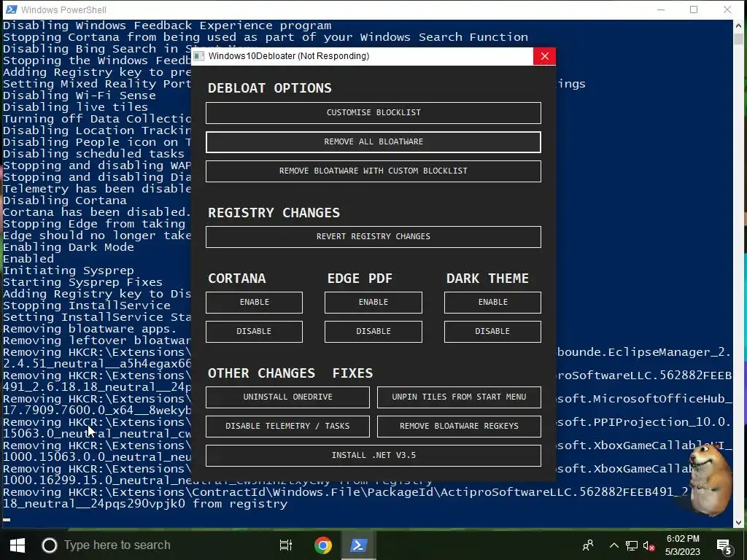The width and height of the screenshot is (747, 560).
Task: Show hidden system tray icons
Action: pos(614,545)
